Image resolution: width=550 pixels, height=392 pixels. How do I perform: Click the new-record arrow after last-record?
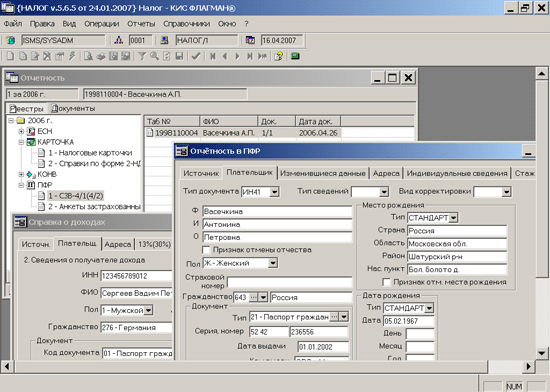pyautogui.click(x=262, y=56)
